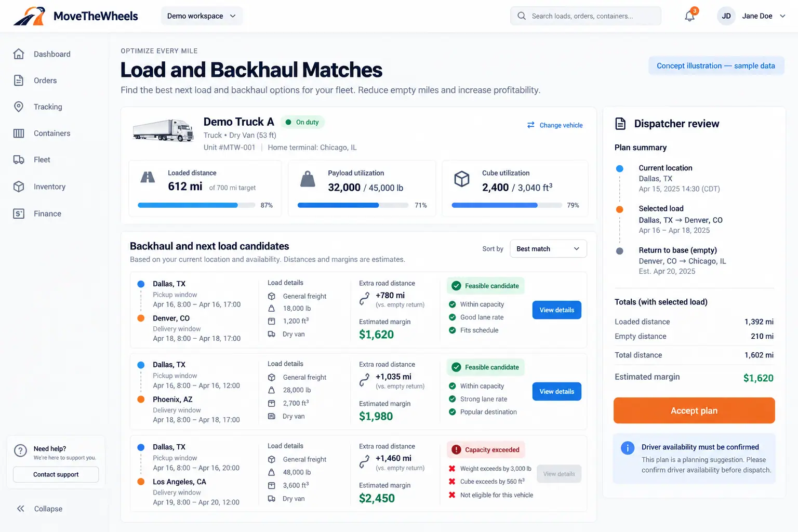Click the Dashboard home icon
This screenshot has width=798, height=532.
pos(19,54)
